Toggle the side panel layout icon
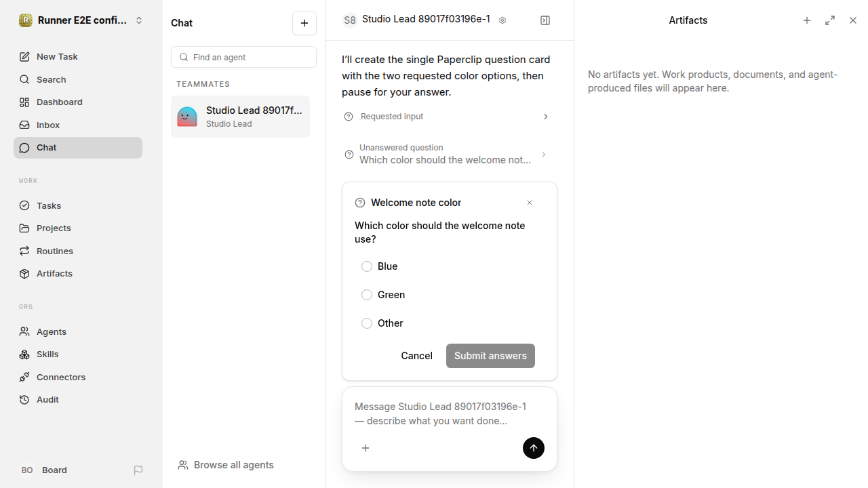868x488 pixels. [545, 20]
